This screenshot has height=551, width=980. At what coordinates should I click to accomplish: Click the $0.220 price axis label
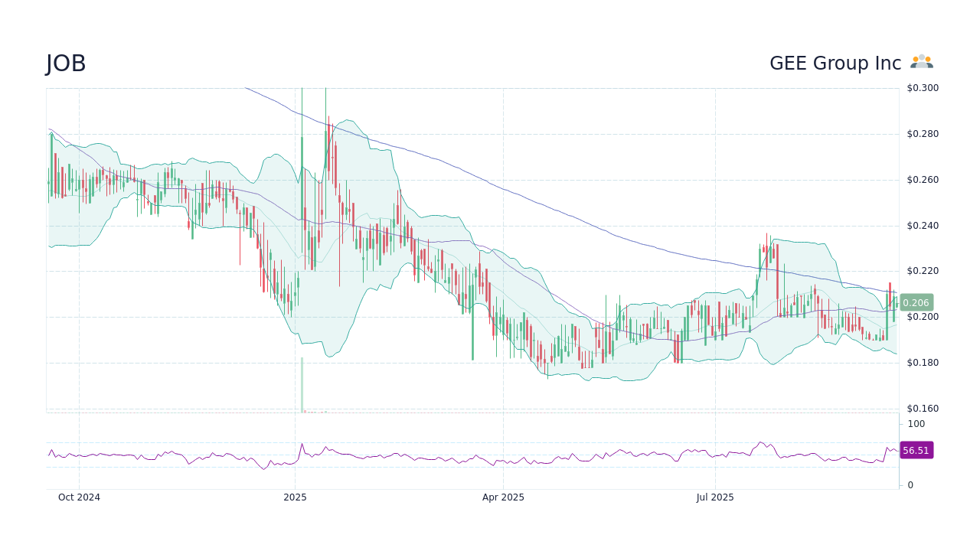(923, 271)
